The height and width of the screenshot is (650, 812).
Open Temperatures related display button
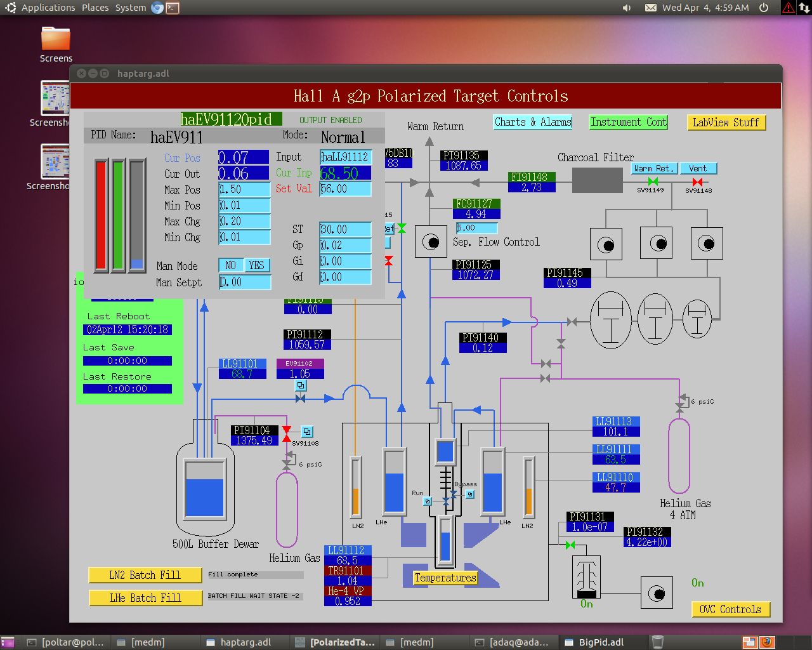coord(445,578)
